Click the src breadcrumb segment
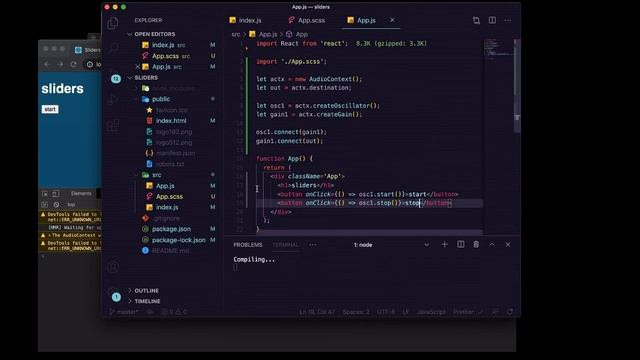Screen dimensions: 640x360 click(236, 34)
